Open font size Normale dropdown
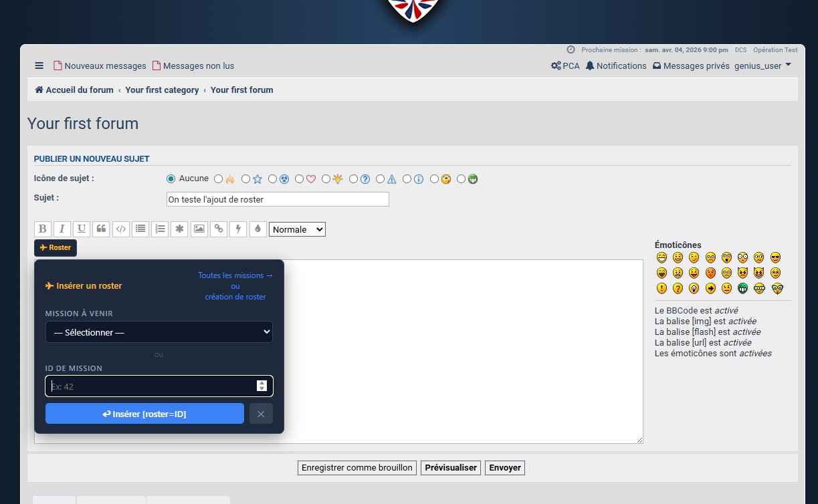This screenshot has width=818, height=504. pos(297,229)
